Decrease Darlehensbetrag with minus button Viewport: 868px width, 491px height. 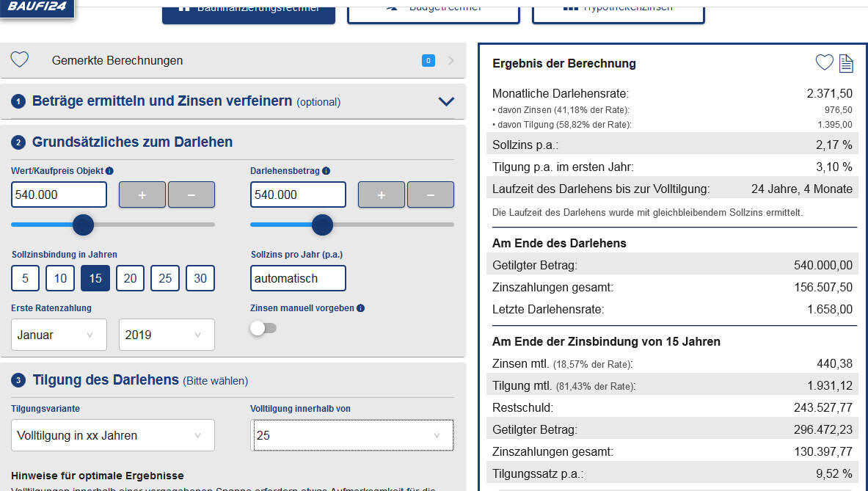[430, 194]
